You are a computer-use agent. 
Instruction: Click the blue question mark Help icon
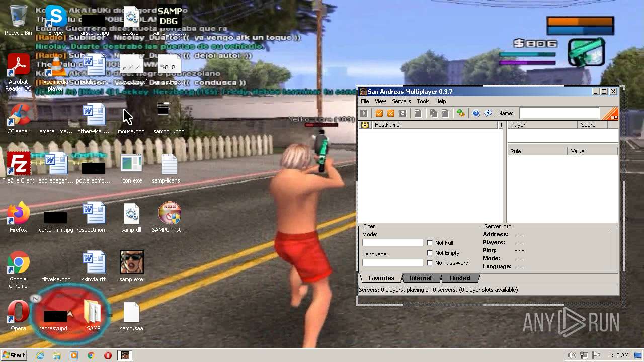pos(476,113)
